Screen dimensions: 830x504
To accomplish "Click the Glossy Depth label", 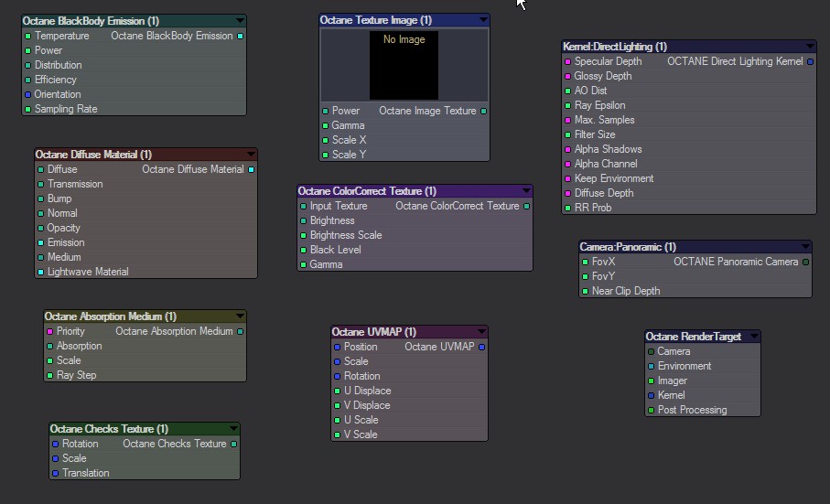I will [603, 76].
